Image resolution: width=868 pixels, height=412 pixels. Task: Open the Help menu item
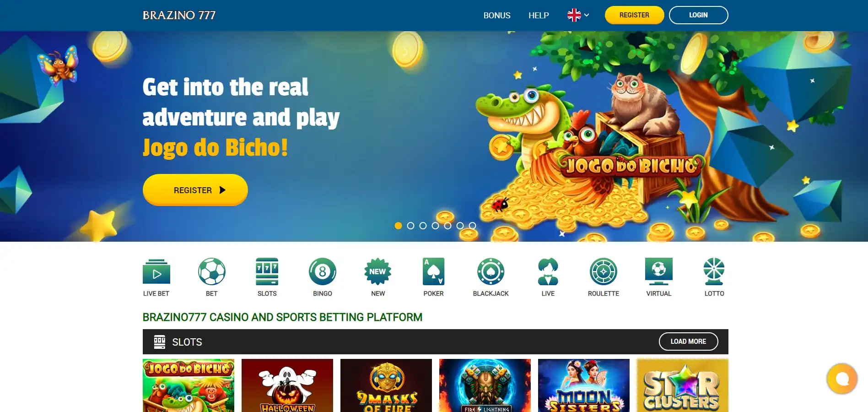(539, 15)
